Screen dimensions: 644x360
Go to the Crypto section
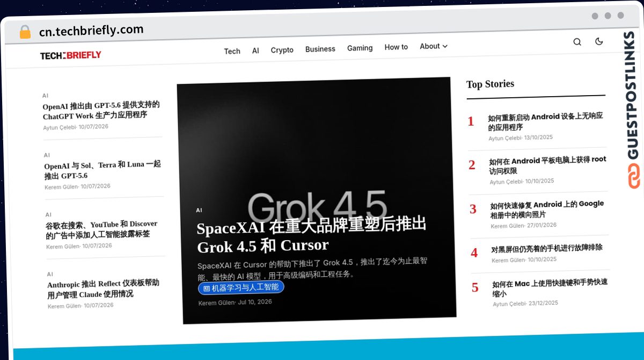pyautogui.click(x=282, y=50)
